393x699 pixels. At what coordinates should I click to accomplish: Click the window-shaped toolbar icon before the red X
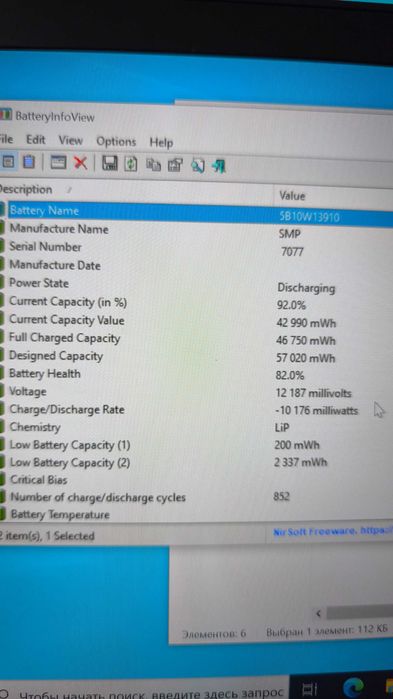coord(58,163)
